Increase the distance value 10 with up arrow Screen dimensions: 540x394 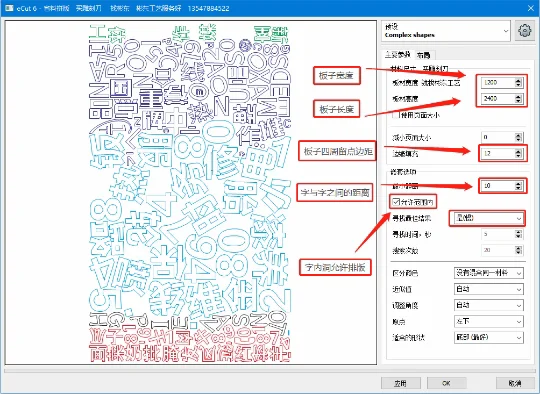coord(519,184)
